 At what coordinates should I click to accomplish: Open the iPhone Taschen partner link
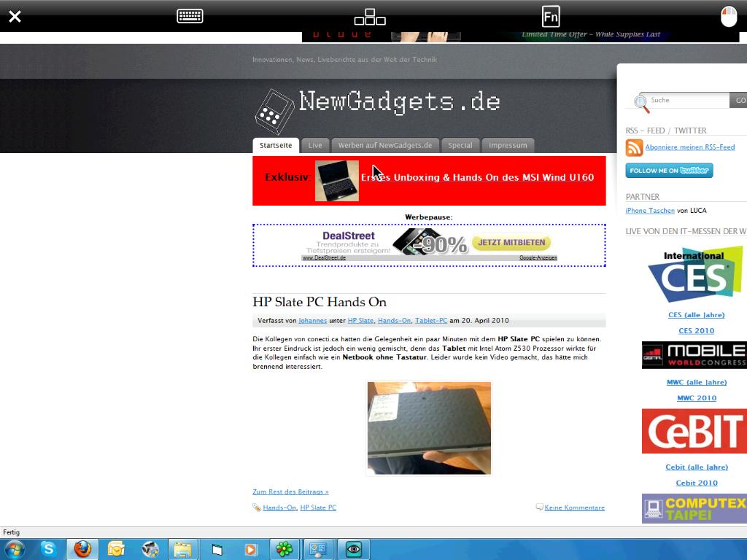[650, 211]
